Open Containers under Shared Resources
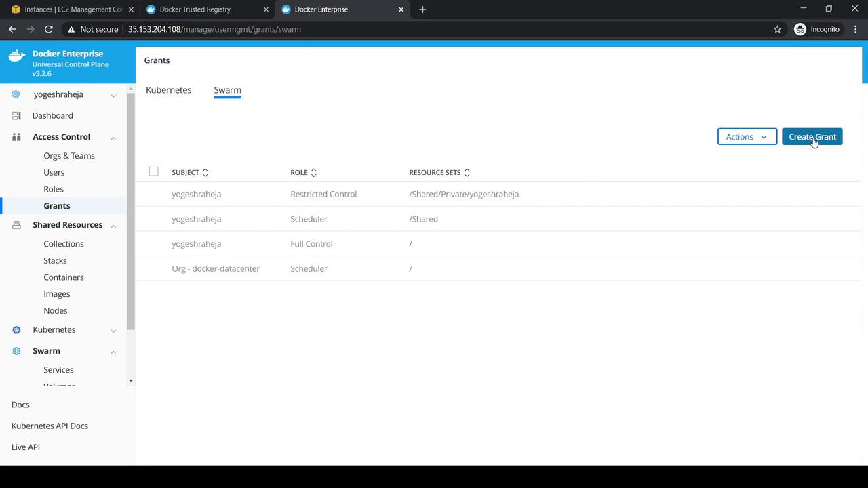Viewport: 868px width, 488px height. tap(64, 277)
